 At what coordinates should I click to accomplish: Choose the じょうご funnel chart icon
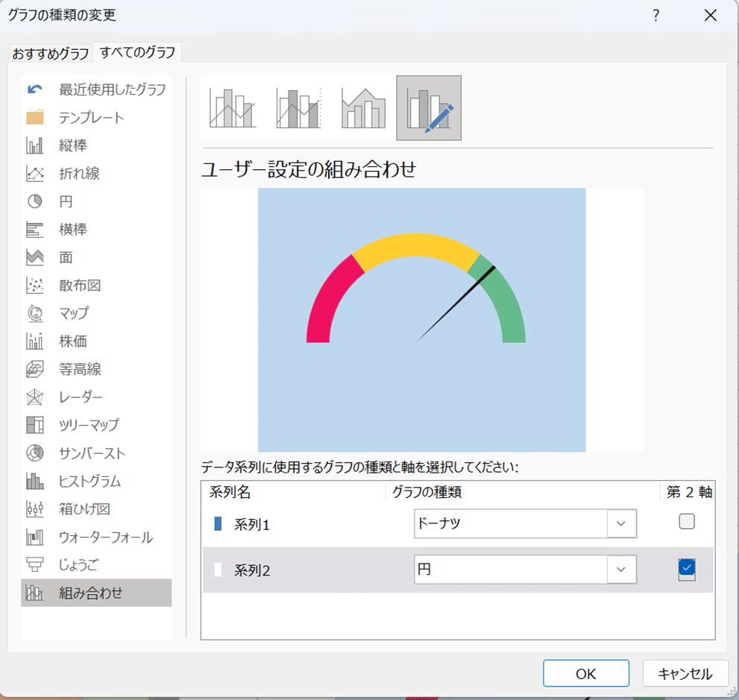(35, 565)
